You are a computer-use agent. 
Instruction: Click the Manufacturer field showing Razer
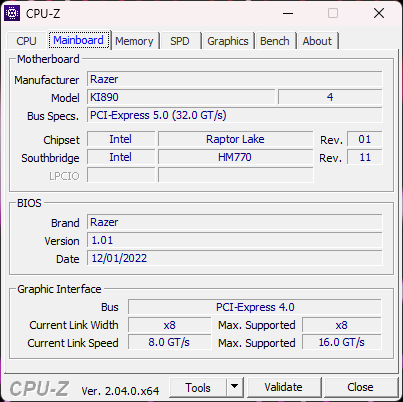[235, 79]
